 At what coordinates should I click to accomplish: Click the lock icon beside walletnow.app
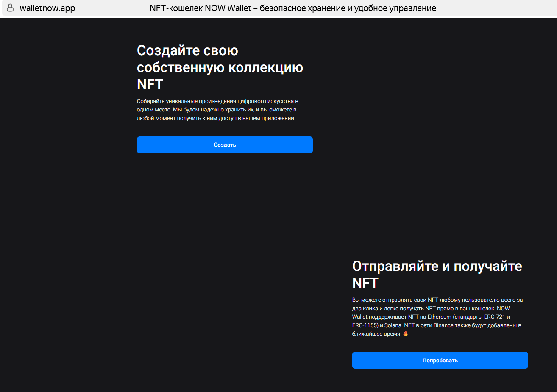[10, 8]
